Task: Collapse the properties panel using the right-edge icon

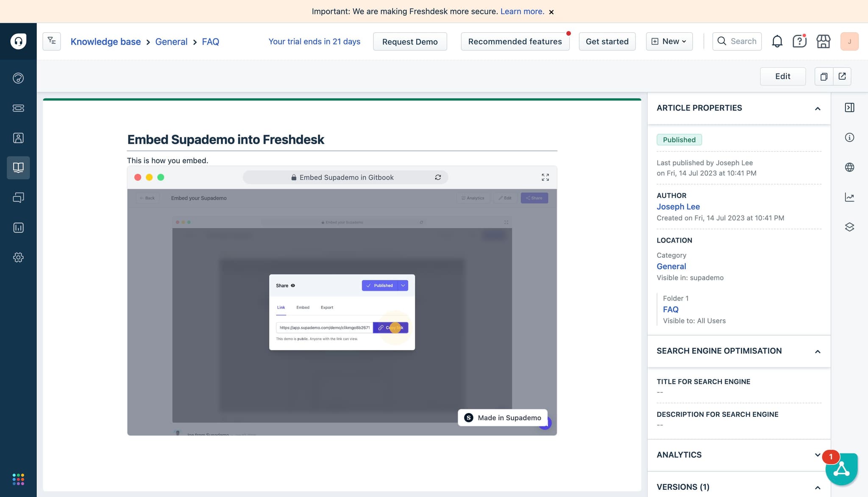Action: pyautogui.click(x=849, y=108)
